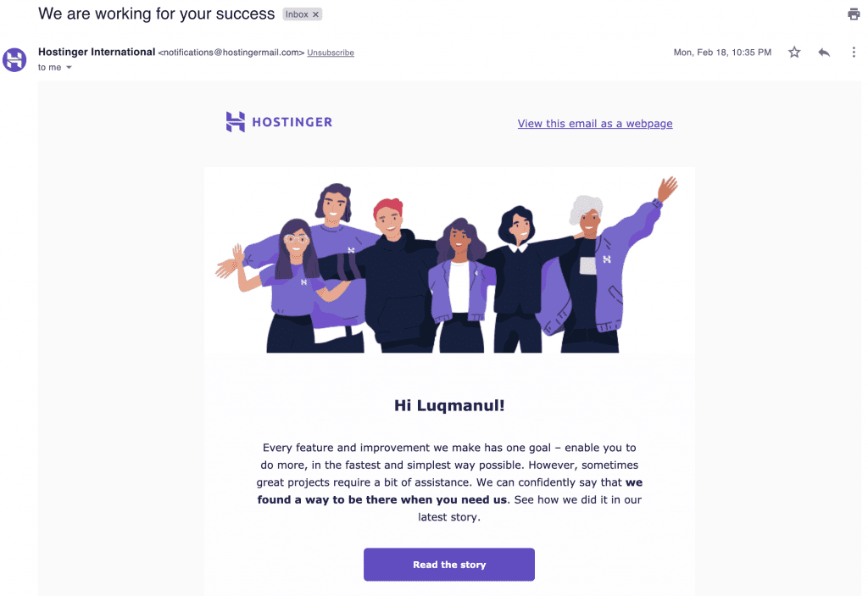The width and height of the screenshot is (868, 596).
Task: Star the Hostinger email
Action: click(x=794, y=52)
